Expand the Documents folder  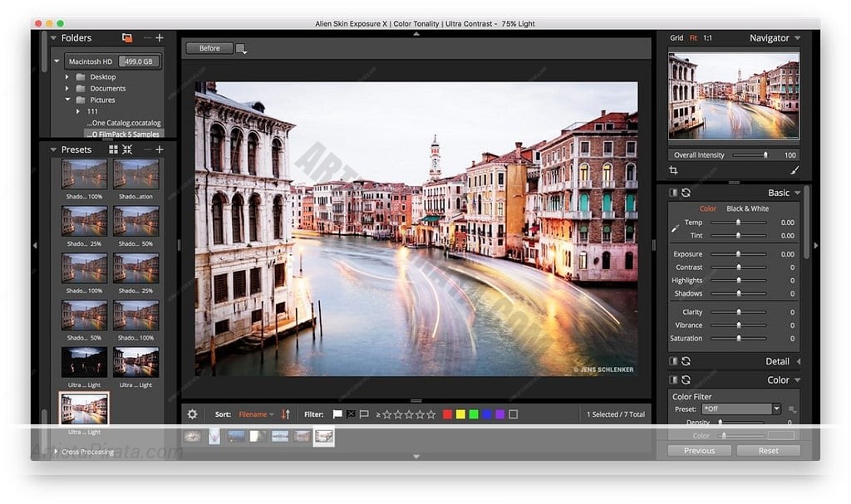click(x=66, y=89)
